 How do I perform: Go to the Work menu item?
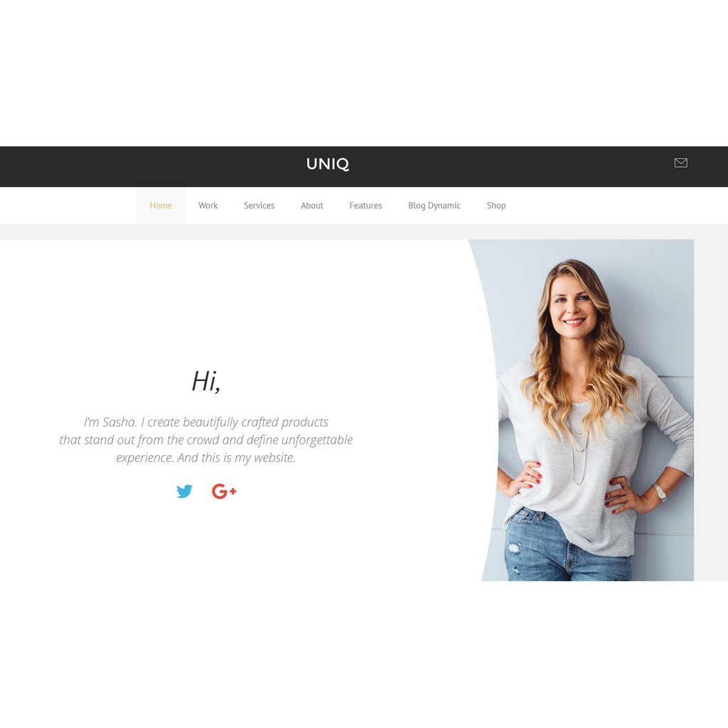tap(208, 205)
